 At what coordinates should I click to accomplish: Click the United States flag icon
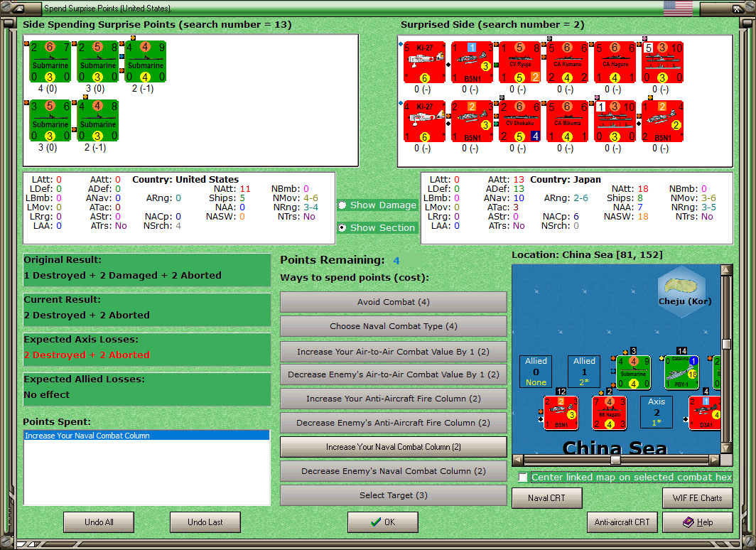(678, 9)
